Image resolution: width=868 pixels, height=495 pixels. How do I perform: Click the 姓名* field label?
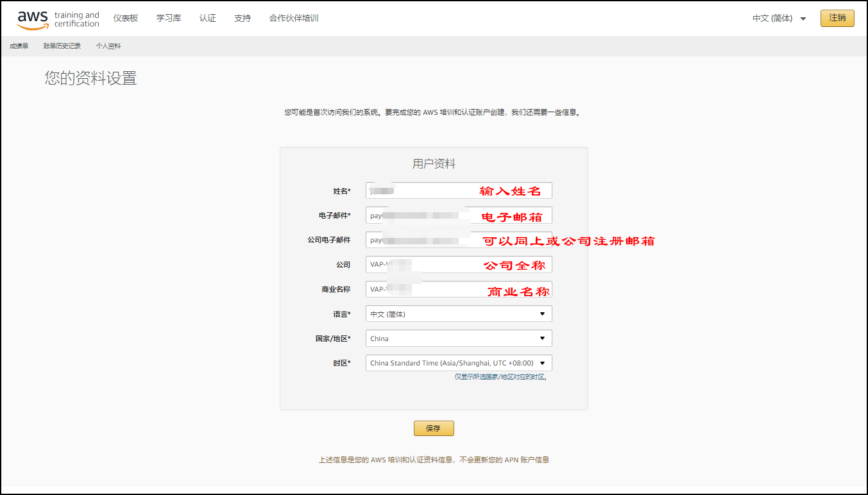tap(341, 191)
